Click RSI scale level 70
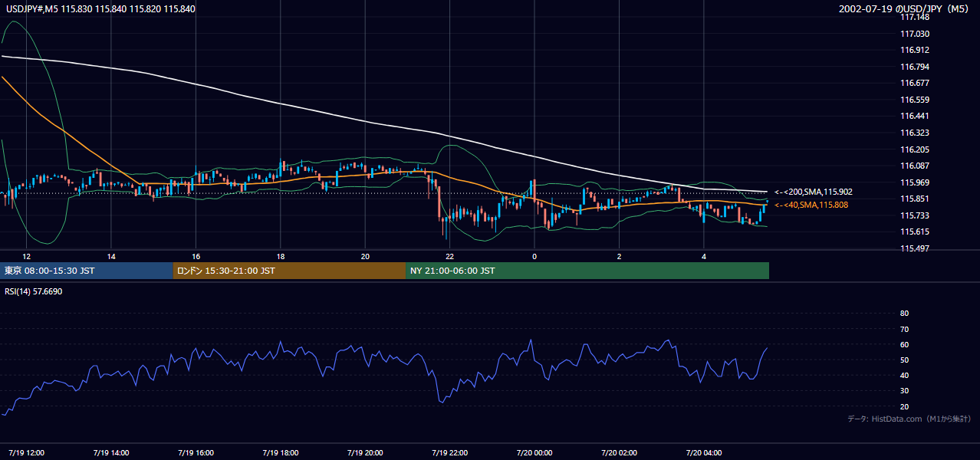Screen dimensions: 980x460 [x=904, y=329]
